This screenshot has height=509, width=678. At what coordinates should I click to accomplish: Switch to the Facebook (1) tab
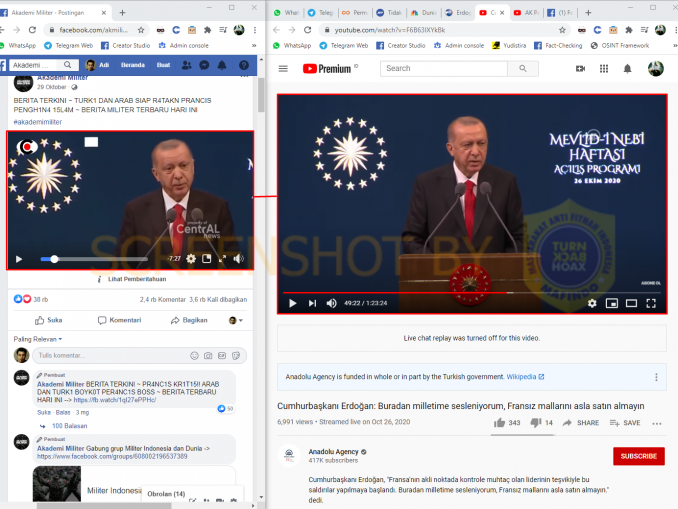pos(560,13)
